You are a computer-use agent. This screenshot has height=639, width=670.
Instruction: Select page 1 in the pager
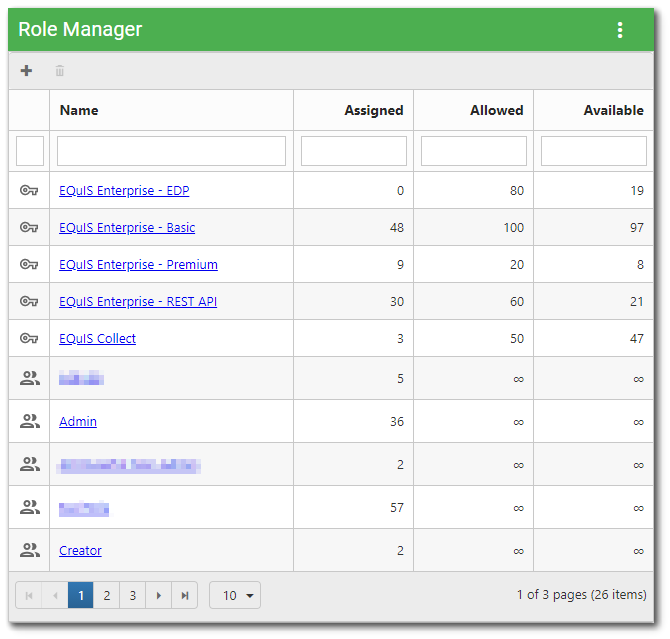(81, 595)
